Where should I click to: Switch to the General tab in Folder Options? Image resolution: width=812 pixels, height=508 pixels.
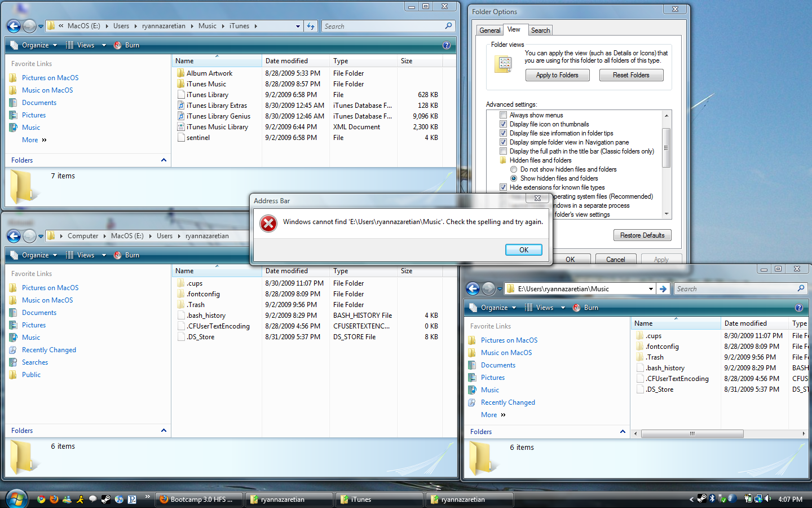490,30
